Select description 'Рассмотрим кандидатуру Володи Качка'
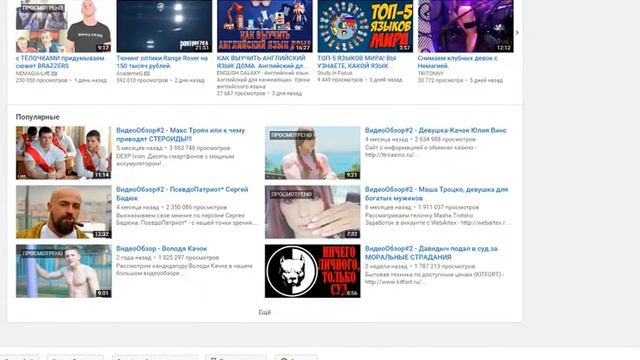The image size is (640, 360). (184, 269)
